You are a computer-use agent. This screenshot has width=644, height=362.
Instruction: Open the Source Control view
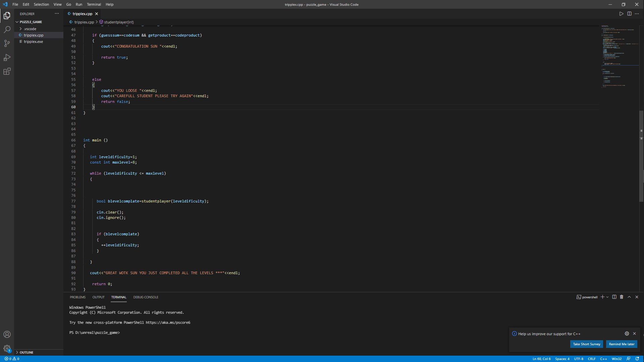pos(7,44)
